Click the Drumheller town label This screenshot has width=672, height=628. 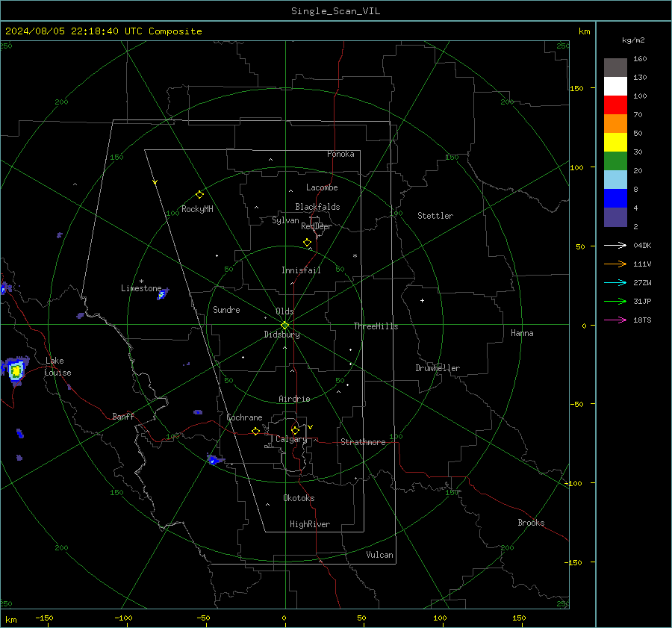click(x=438, y=368)
